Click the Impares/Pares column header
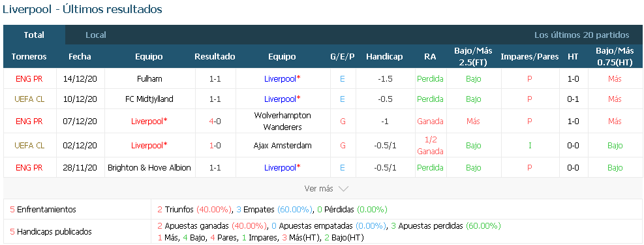Viewport: 644px width, 245px height. pos(530,57)
